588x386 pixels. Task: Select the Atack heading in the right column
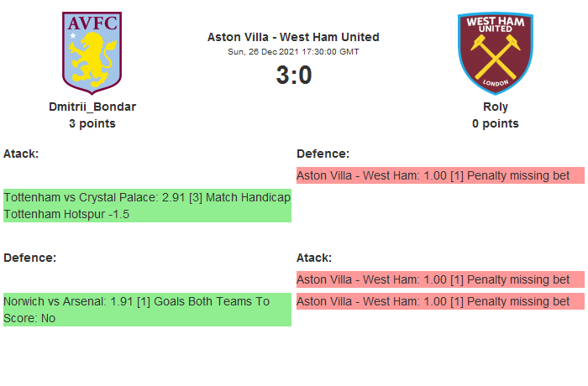[314, 258]
